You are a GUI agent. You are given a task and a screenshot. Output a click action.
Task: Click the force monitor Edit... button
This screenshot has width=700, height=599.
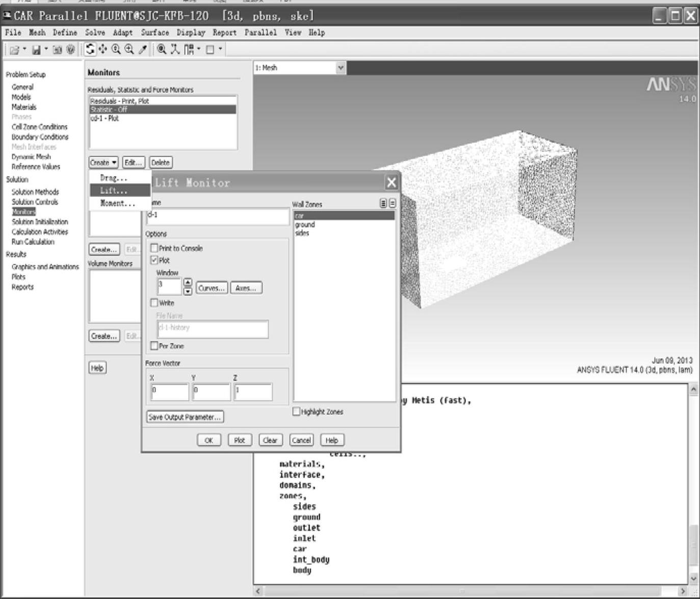pos(133,162)
